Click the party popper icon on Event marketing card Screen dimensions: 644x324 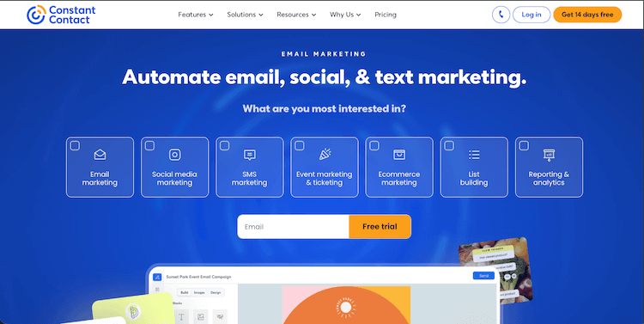coord(325,154)
